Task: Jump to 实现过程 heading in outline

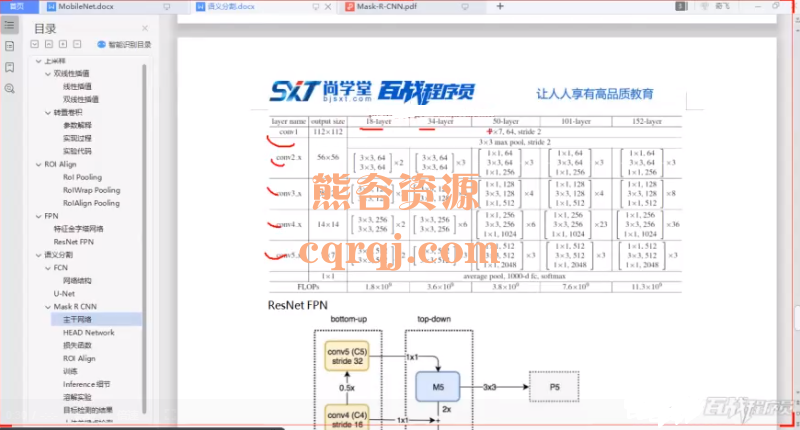Action: 77,138
